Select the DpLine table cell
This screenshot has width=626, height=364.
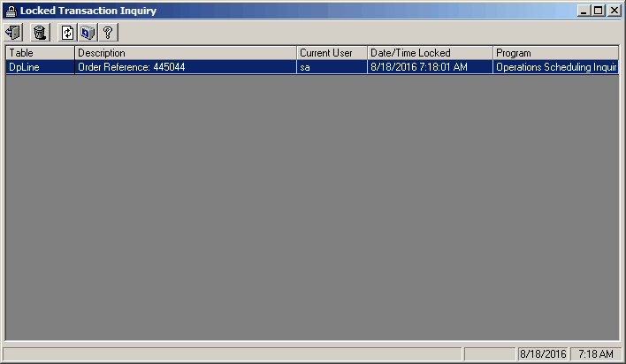40,67
